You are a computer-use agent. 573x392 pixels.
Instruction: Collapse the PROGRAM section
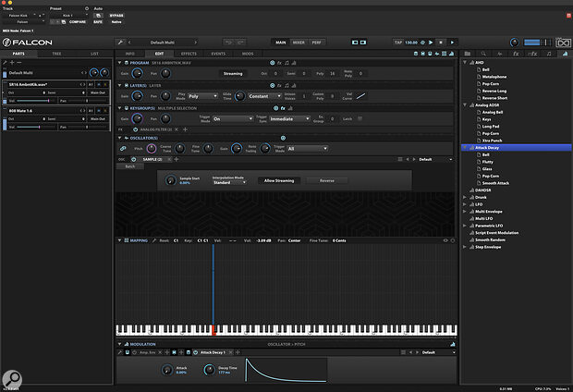pos(119,63)
